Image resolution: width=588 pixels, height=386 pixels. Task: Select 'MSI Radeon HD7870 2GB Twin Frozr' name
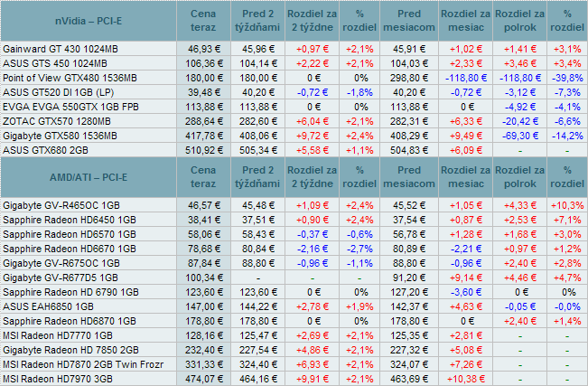[83, 364]
